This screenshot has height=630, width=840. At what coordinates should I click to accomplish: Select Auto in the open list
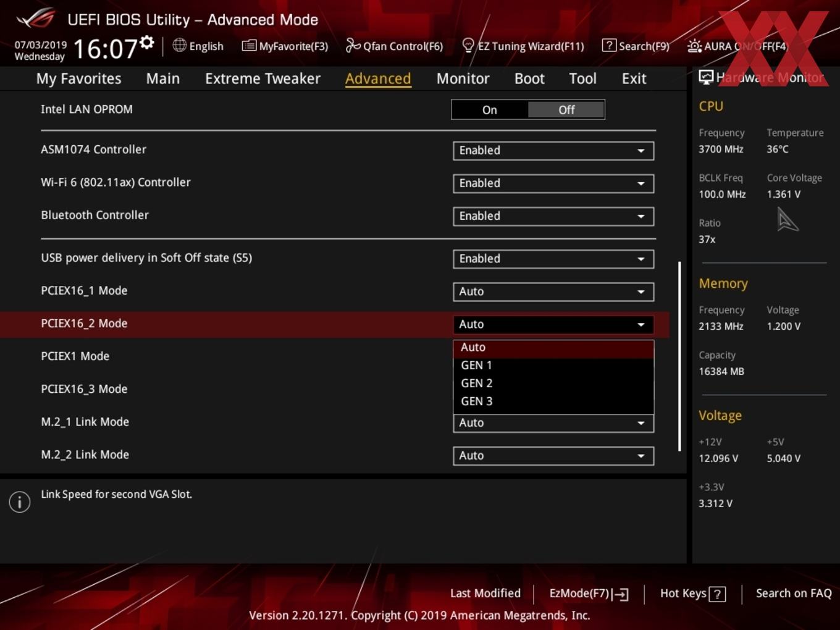click(x=553, y=348)
